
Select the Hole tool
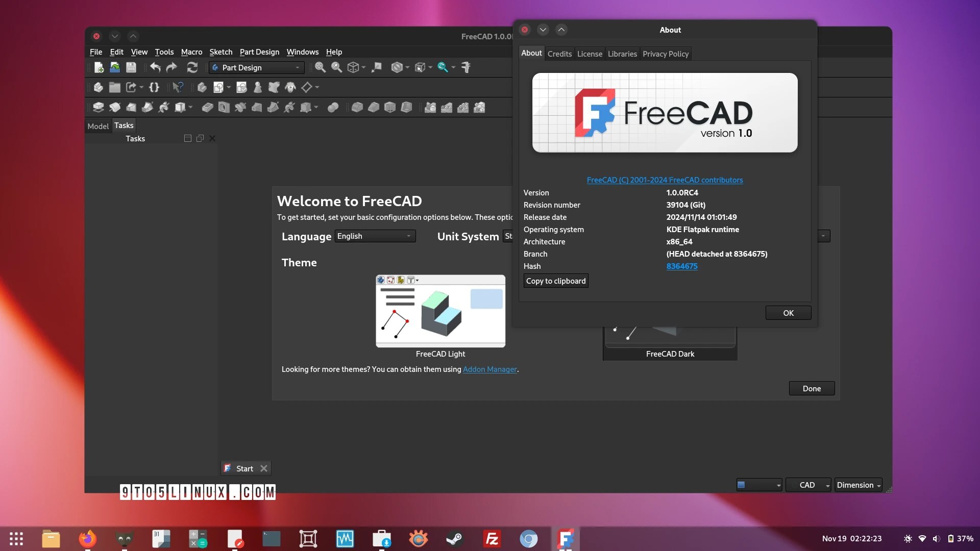224,107
